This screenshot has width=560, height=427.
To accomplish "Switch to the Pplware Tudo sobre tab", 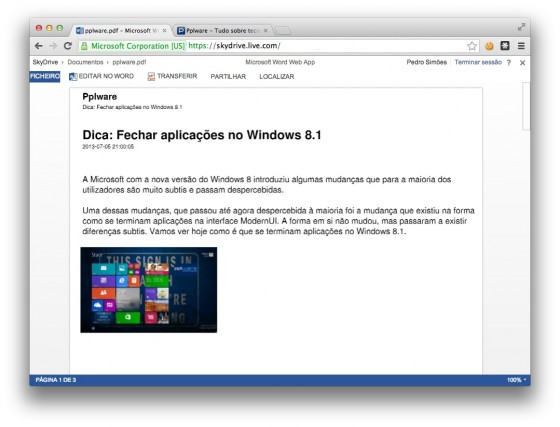I will pyautogui.click(x=223, y=31).
